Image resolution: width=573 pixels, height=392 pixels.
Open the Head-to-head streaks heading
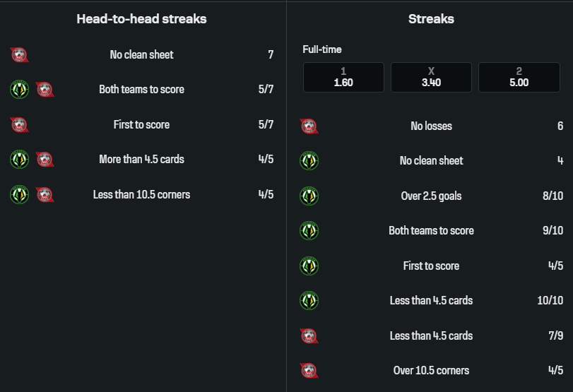[x=141, y=19]
